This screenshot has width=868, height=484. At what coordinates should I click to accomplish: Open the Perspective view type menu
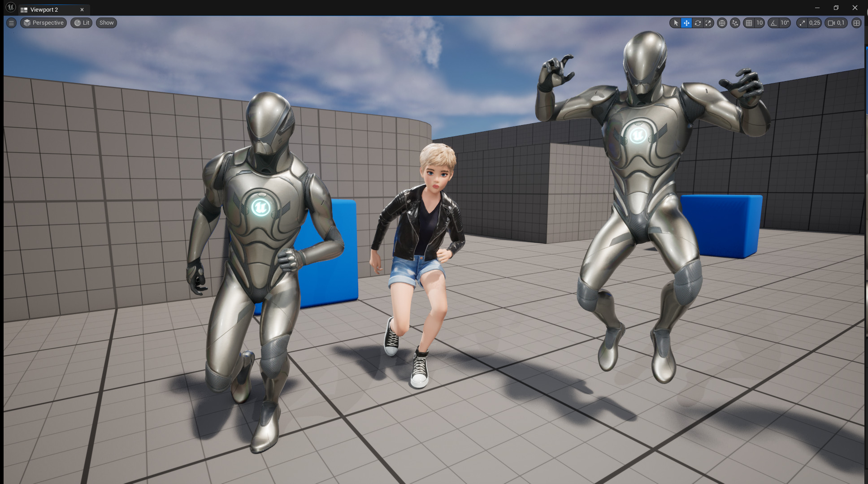[43, 23]
